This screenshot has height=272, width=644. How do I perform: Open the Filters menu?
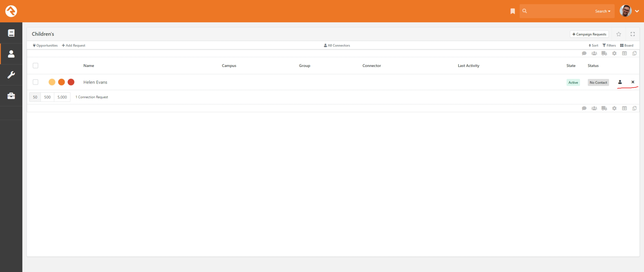(x=609, y=45)
